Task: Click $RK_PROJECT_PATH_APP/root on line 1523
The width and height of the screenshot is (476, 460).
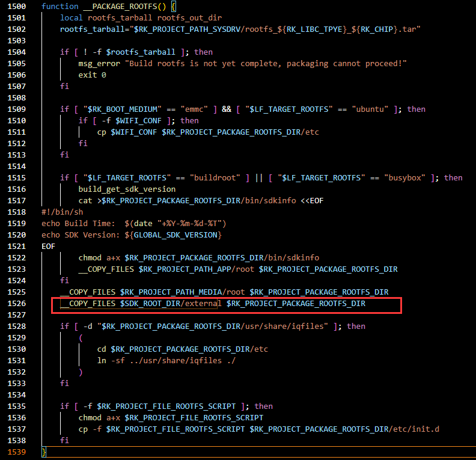Action: coord(196,269)
